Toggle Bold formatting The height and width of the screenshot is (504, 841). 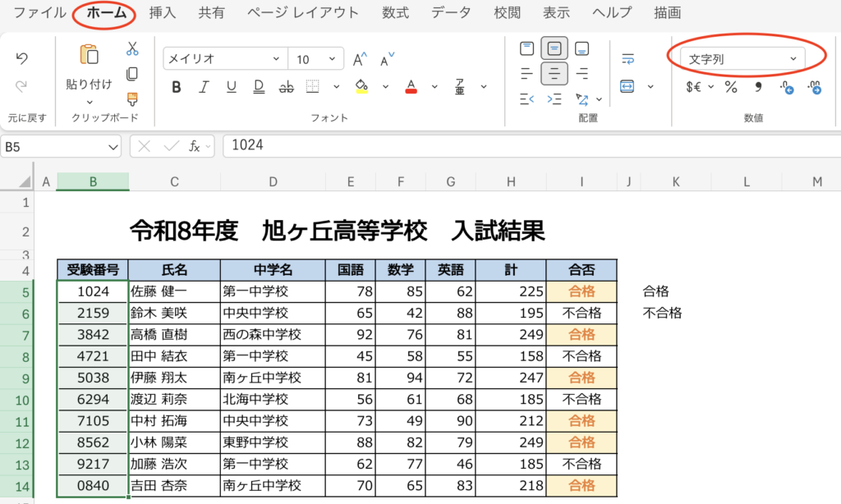point(176,87)
